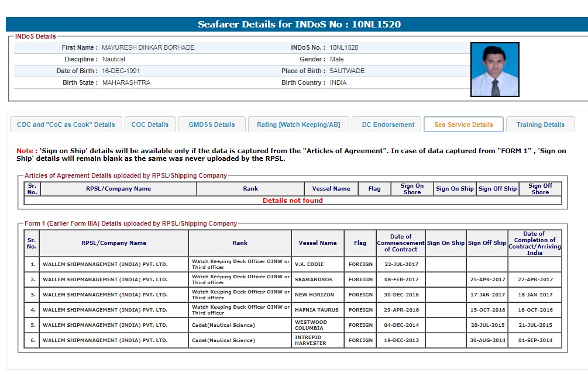Screen dimensions: 588x373
Task: Open the CDC and "CoC as Cook" Details tab
Action: (x=66, y=125)
